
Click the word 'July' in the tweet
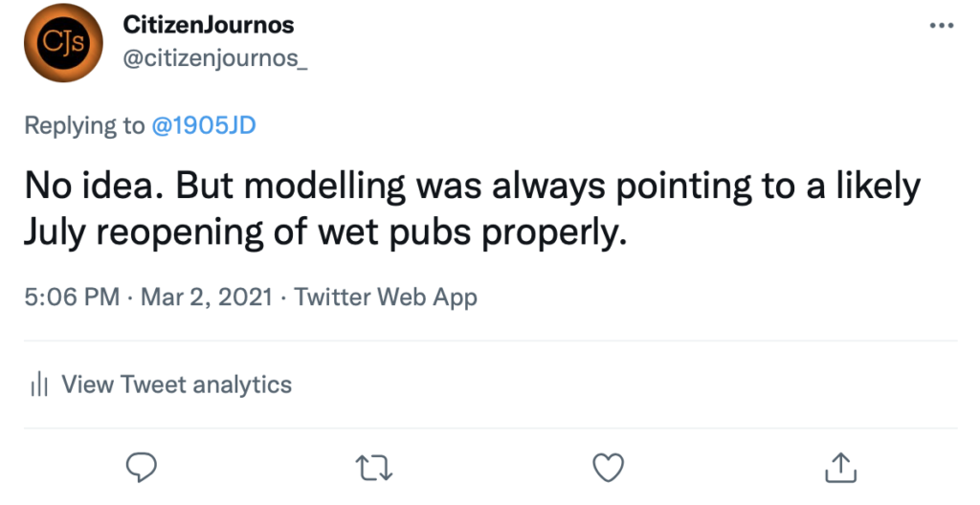coord(55,232)
